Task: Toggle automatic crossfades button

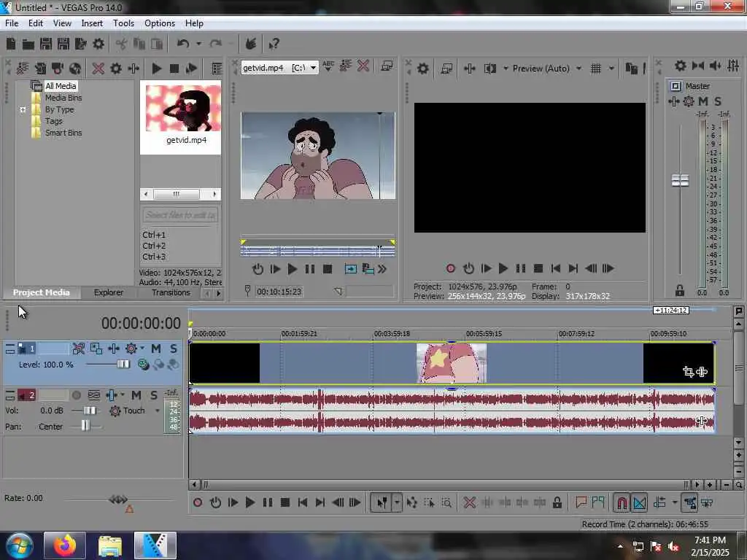Action: coord(639,502)
